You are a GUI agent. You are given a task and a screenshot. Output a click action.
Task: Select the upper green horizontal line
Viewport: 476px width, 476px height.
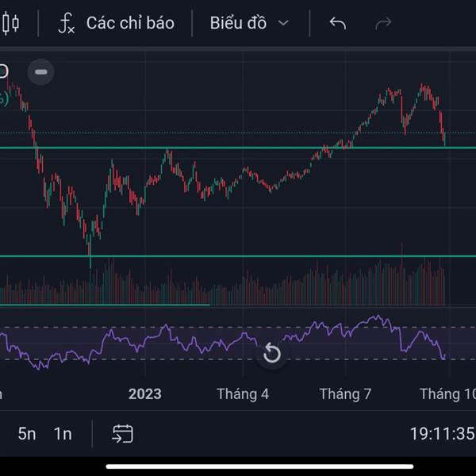[x=238, y=148]
